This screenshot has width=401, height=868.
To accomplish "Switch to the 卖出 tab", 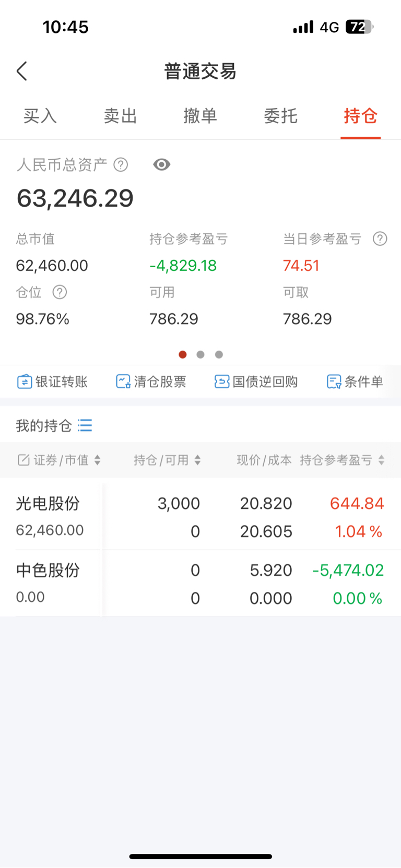I will tap(120, 116).
